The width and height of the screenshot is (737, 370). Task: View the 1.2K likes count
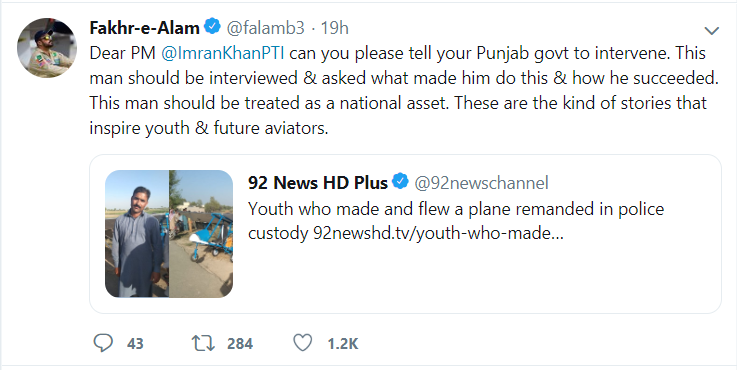[x=343, y=344]
